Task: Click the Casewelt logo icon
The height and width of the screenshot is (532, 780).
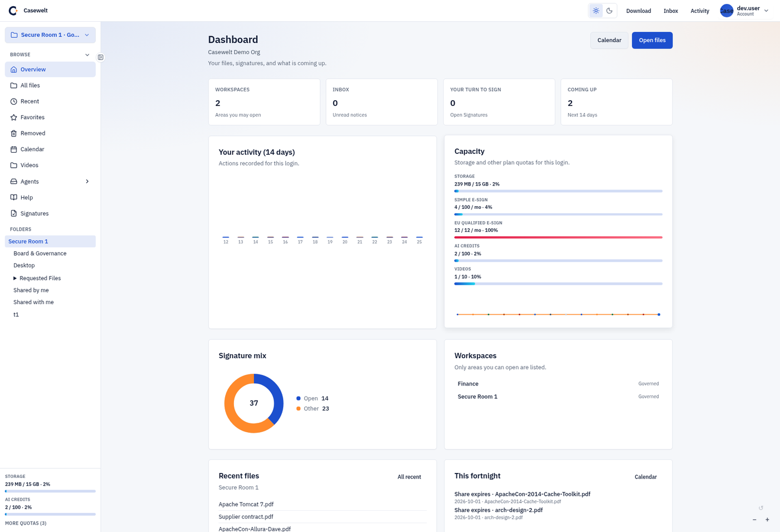Action: point(13,11)
